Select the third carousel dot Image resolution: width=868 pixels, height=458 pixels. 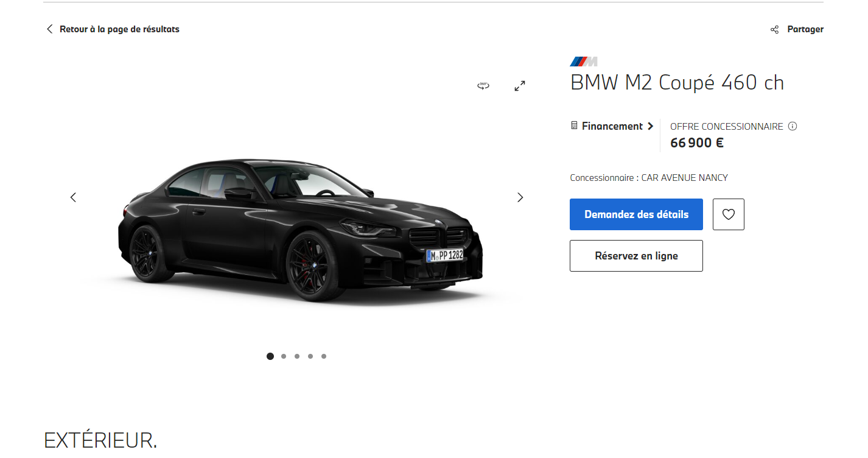(297, 356)
